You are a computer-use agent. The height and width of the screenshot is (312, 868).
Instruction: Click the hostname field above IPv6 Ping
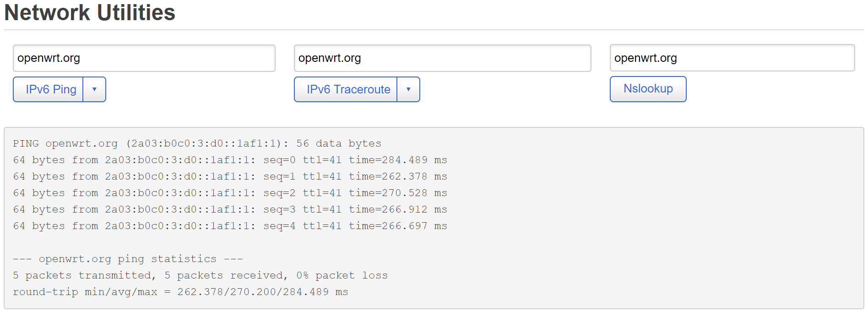click(144, 58)
